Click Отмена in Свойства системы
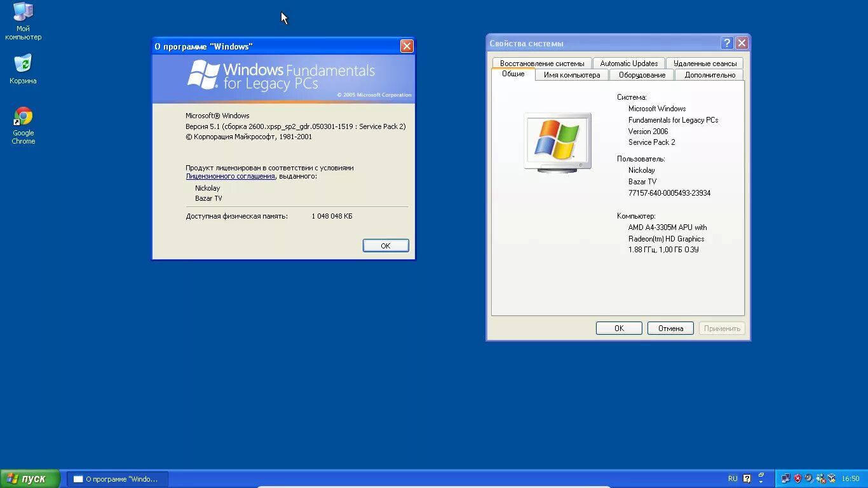This screenshot has height=488, width=868. click(x=670, y=328)
